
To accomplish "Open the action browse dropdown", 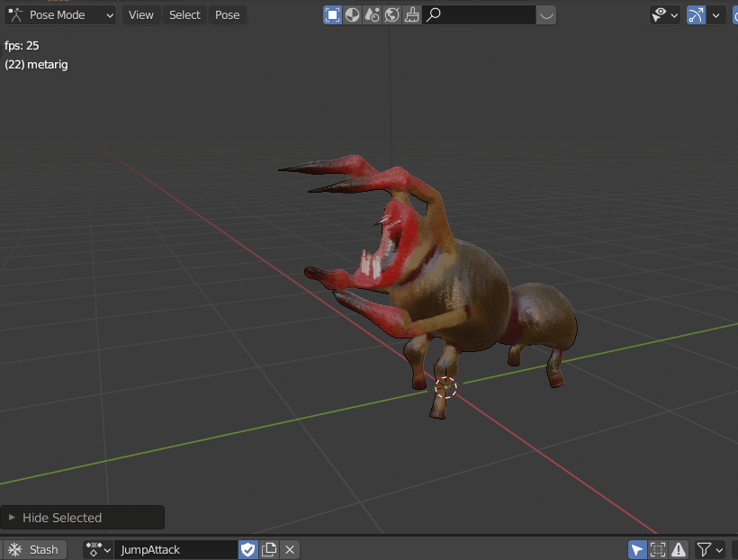I will 98,549.
